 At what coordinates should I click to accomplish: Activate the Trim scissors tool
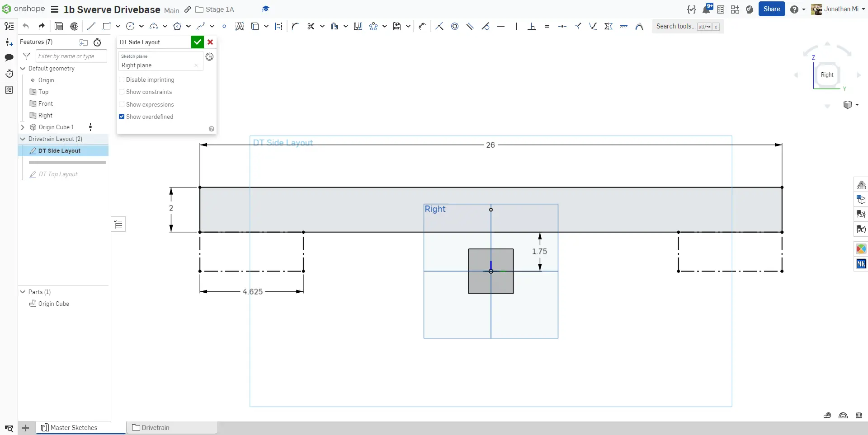pos(311,26)
